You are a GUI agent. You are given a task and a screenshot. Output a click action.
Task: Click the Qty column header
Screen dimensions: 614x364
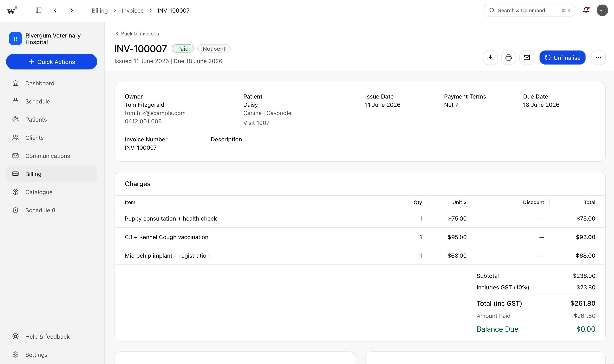click(x=418, y=202)
